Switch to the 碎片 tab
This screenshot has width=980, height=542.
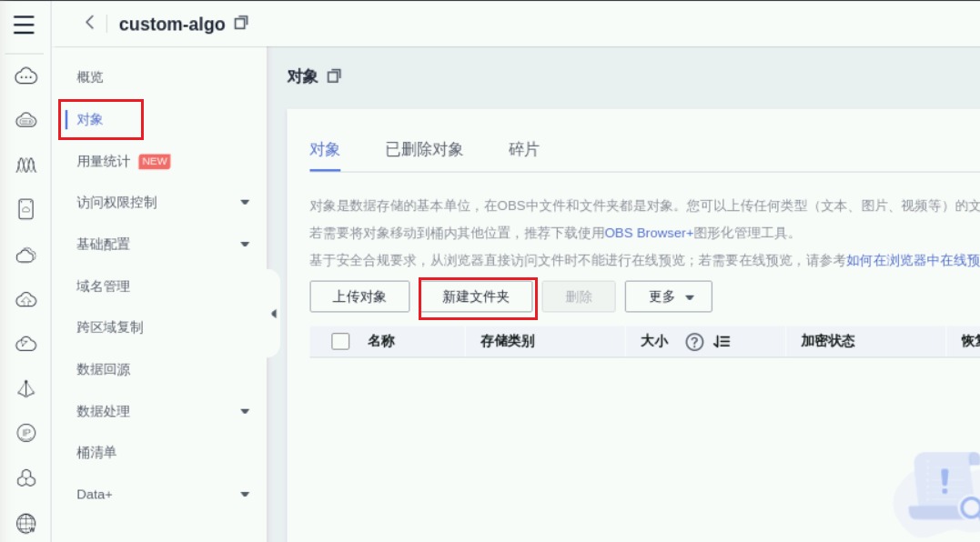pyautogui.click(x=523, y=150)
